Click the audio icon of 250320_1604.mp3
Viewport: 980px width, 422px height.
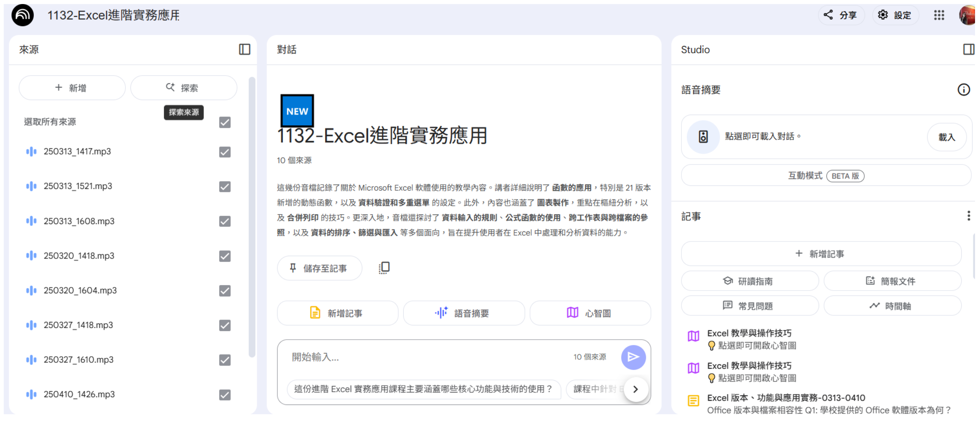point(31,290)
